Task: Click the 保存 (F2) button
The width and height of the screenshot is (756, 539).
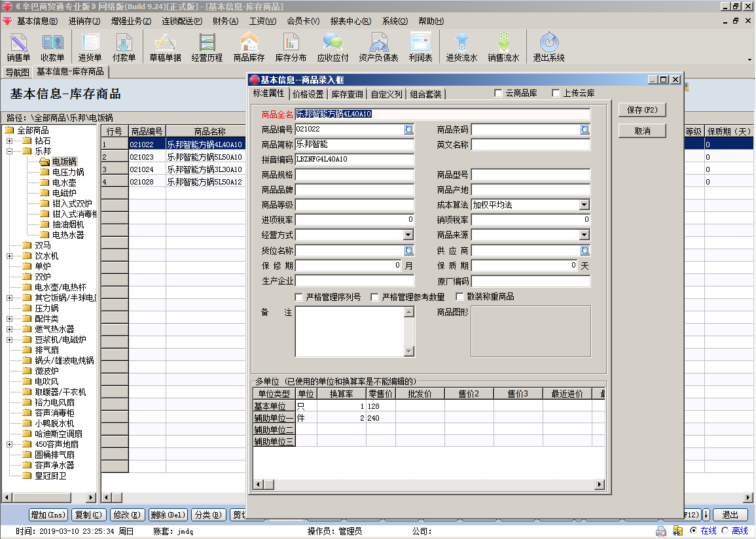Action: pyautogui.click(x=641, y=110)
